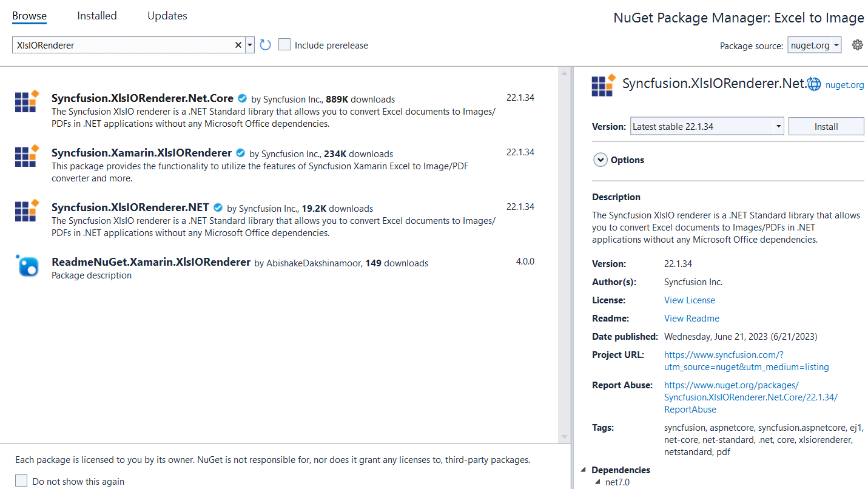Enable the Include prerelease checkbox
Viewport: 868px width, 489px height.
[284, 45]
